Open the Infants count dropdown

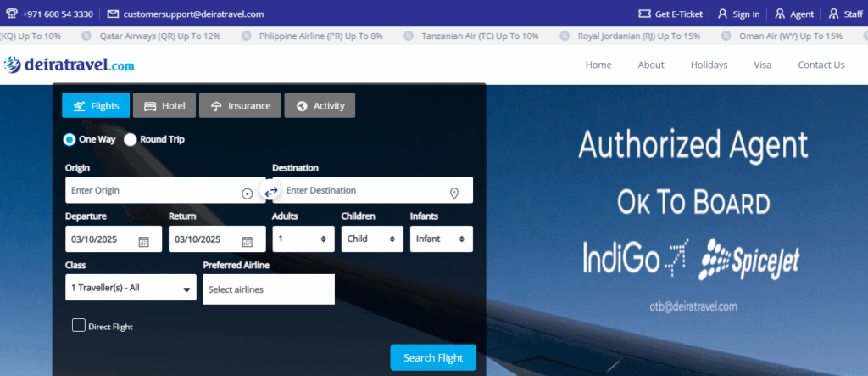click(441, 239)
